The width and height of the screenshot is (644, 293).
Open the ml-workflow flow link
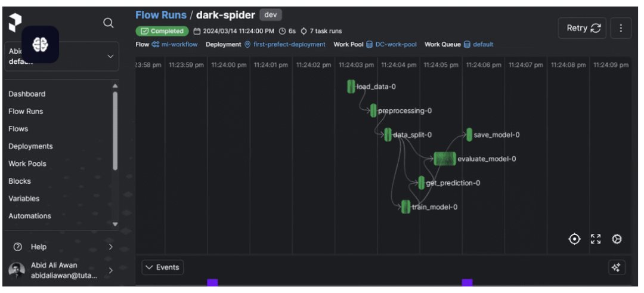(178, 44)
